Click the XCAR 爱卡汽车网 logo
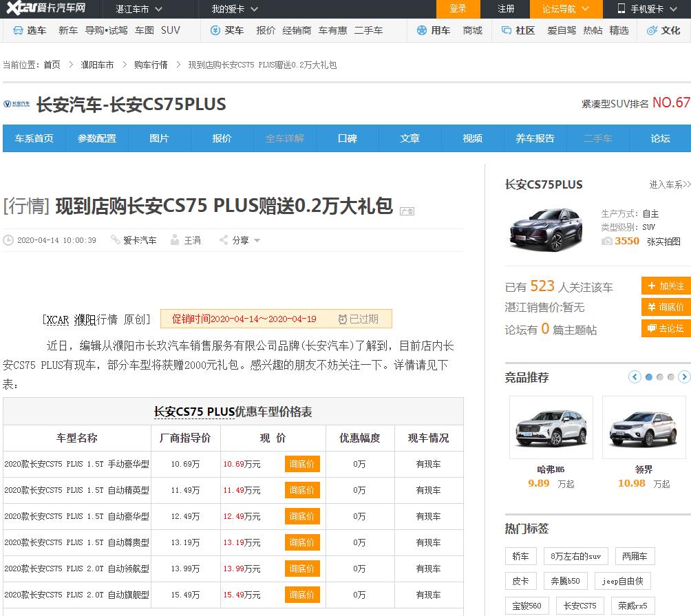This screenshot has width=691, height=616. pyautogui.click(x=46, y=8)
